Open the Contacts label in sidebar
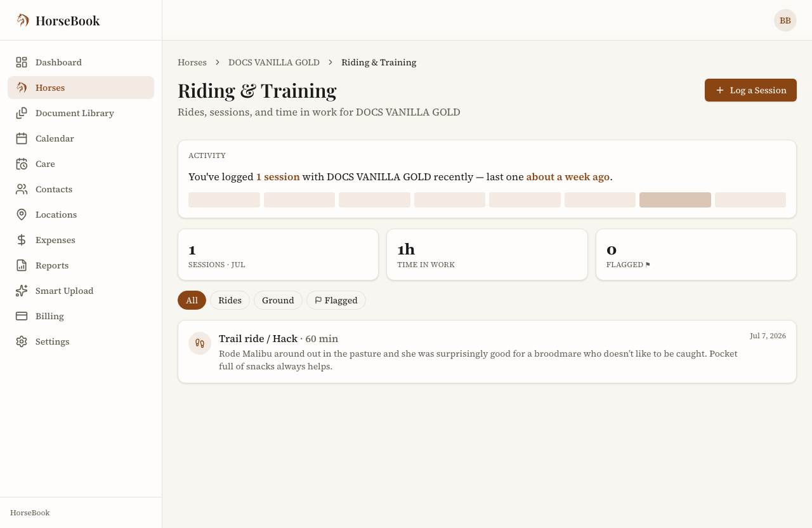The width and height of the screenshot is (812, 528). coord(54,189)
